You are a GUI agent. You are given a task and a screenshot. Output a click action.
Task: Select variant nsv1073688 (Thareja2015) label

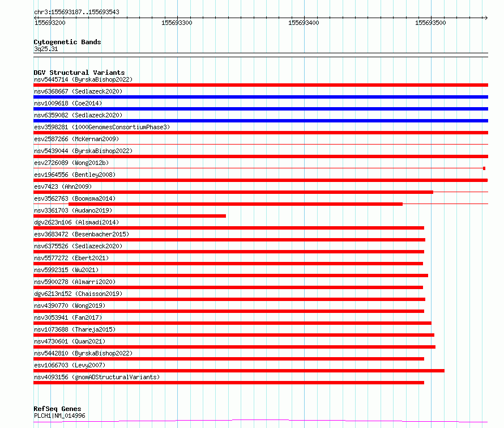75,329
